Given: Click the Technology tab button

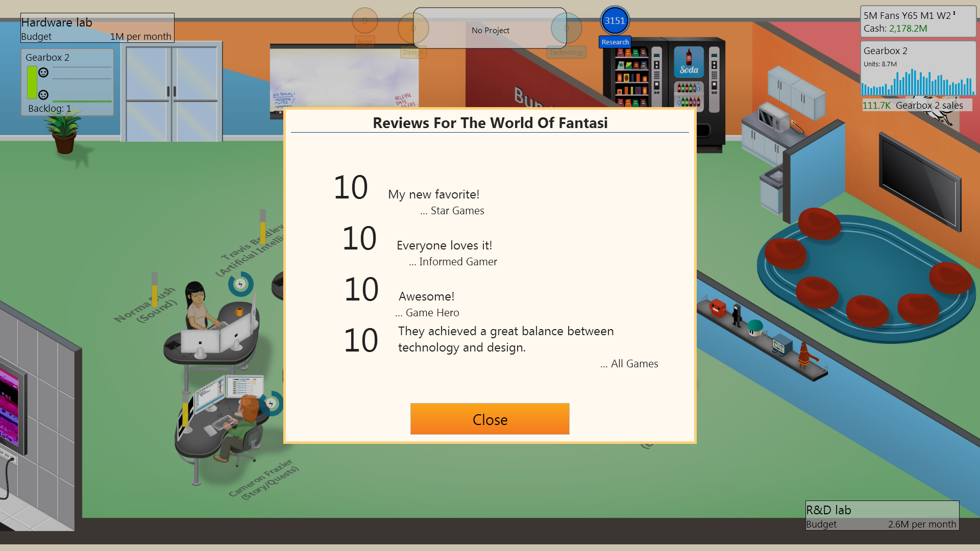Looking at the screenshot, I should click(566, 52).
